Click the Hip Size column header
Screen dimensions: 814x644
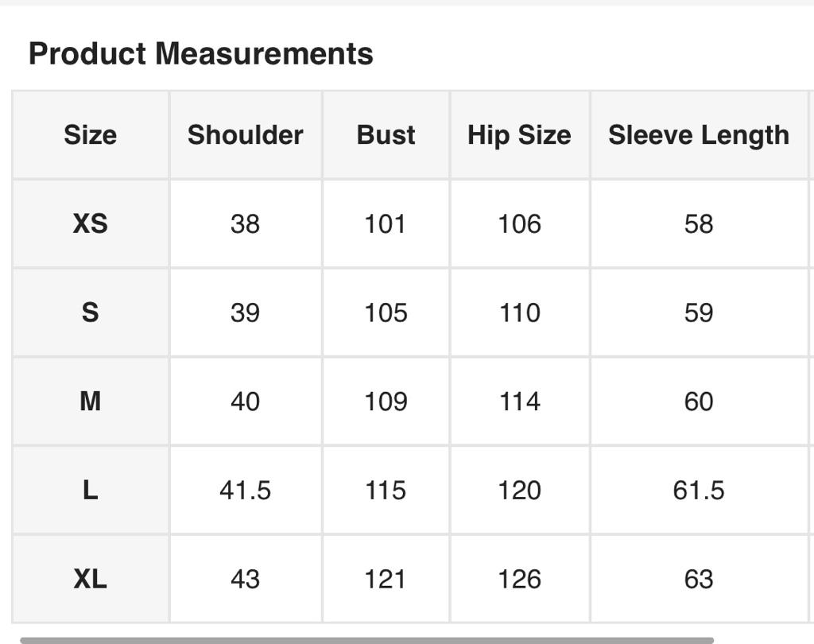click(x=519, y=135)
